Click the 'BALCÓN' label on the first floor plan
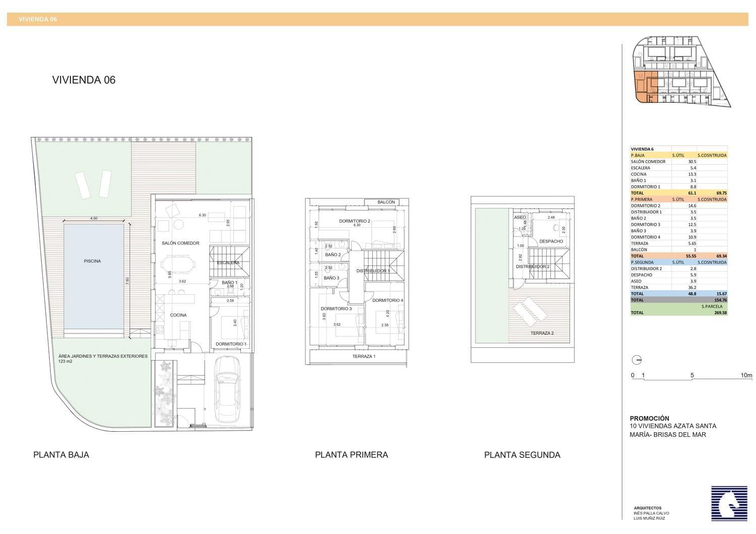Screen dimensions: 756x534 coord(386,202)
